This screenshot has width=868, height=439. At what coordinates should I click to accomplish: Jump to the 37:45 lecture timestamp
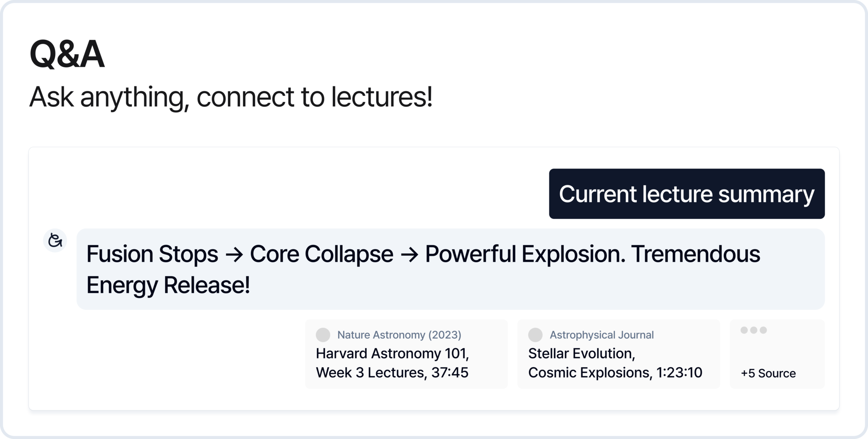click(449, 373)
